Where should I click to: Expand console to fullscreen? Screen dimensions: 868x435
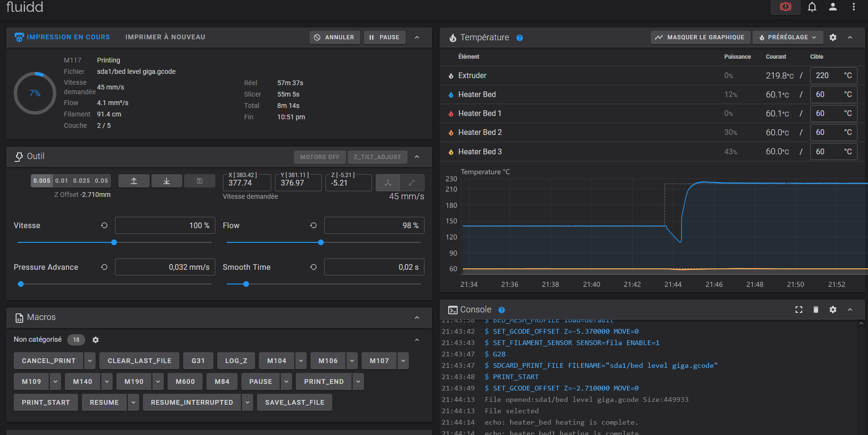(x=799, y=310)
